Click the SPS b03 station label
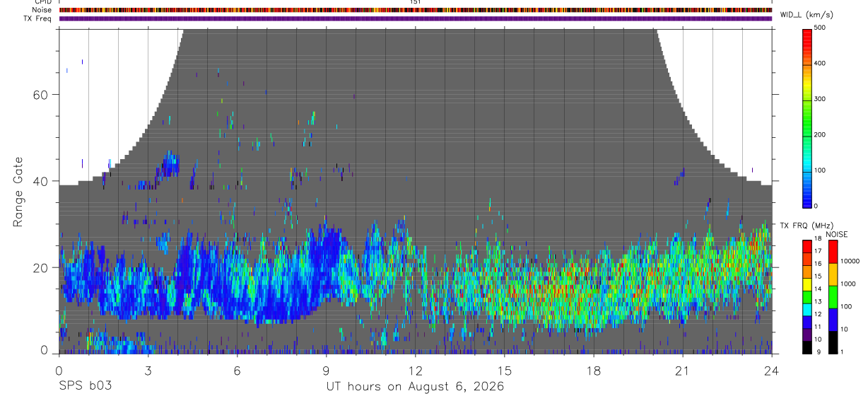 (85, 386)
